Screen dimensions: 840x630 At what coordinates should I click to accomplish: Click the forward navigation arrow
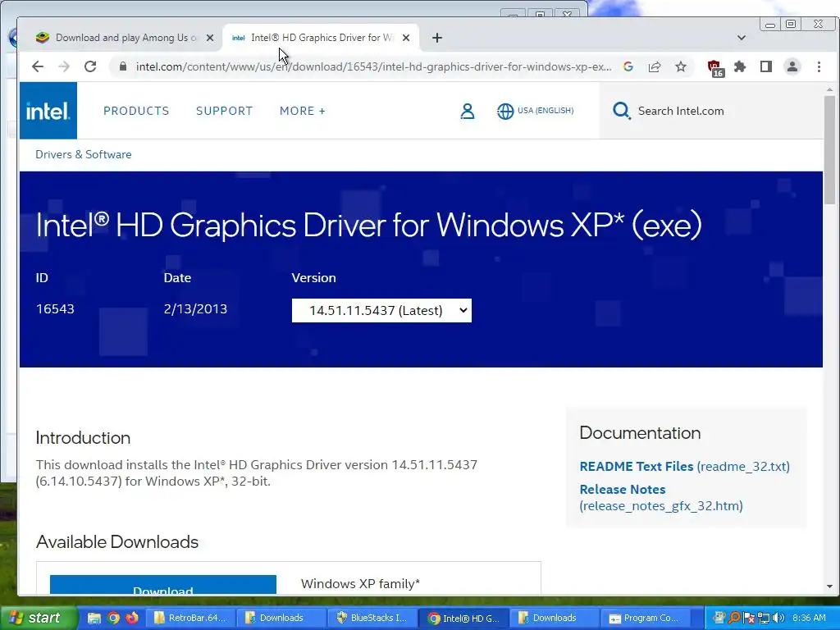[64, 66]
